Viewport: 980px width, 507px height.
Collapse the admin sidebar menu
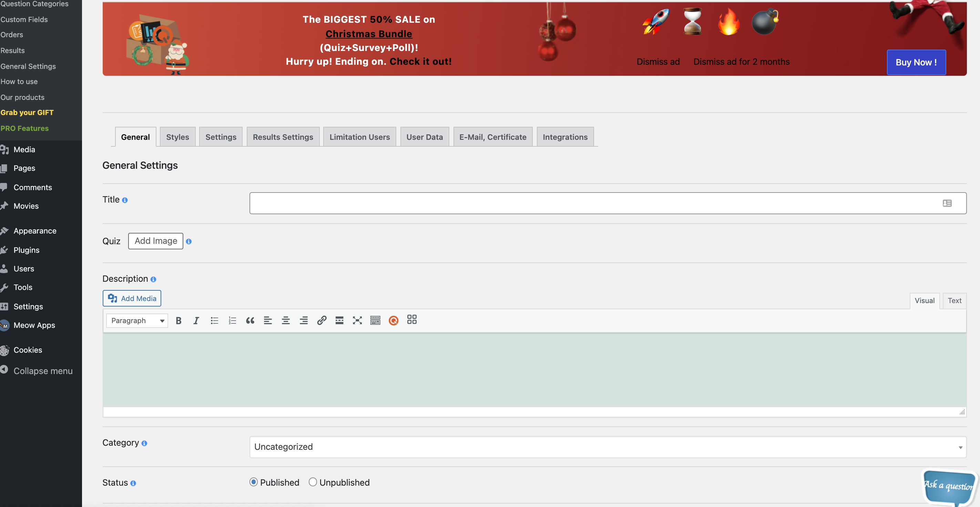pos(43,371)
